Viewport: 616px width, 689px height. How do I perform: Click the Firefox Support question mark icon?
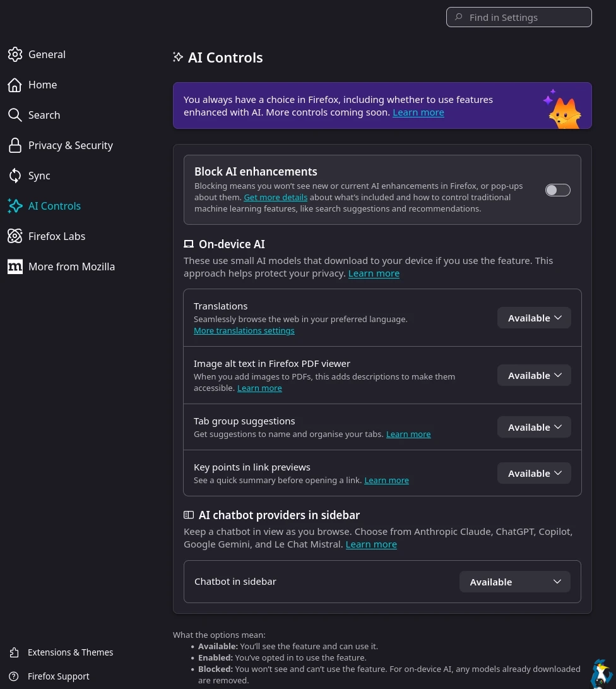coord(15,676)
